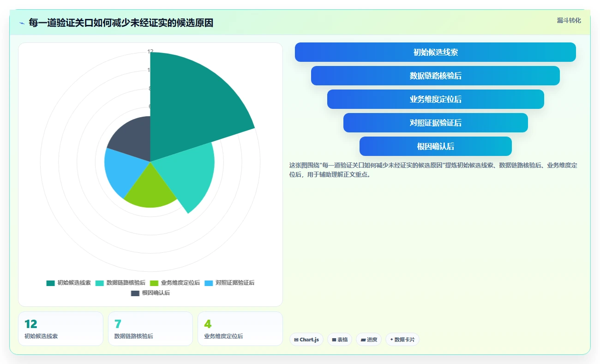Toggle 初始候选线索 legend color swatch
Viewport: 600px width, 364px height.
(50, 283)
